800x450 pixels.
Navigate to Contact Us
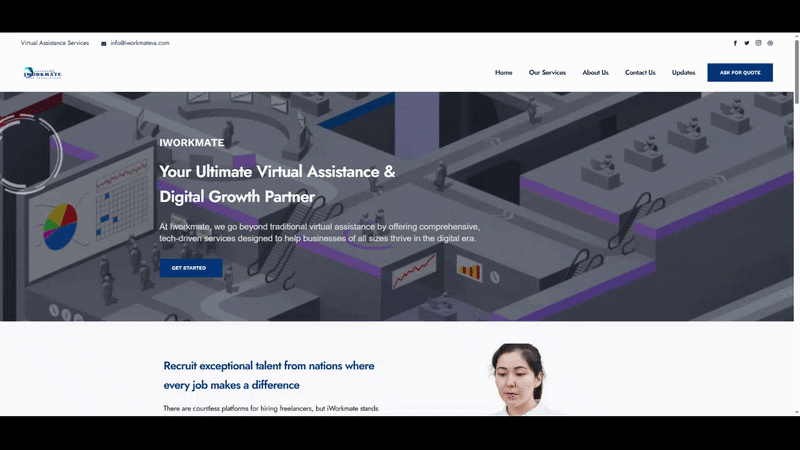pos(640,72)
